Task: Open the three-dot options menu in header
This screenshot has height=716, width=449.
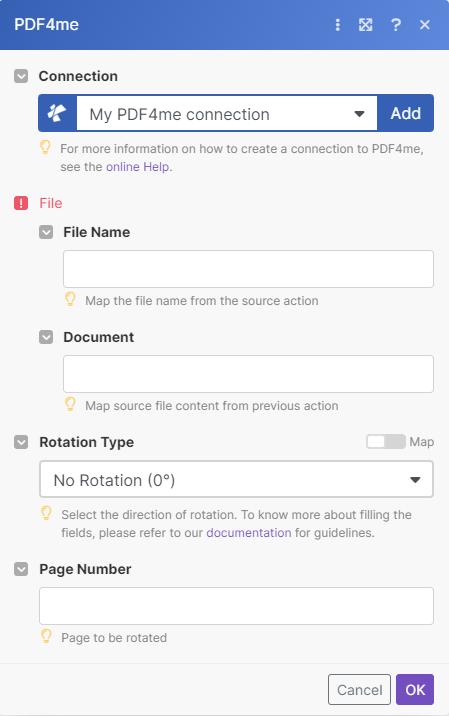Action: click(338, 25)
